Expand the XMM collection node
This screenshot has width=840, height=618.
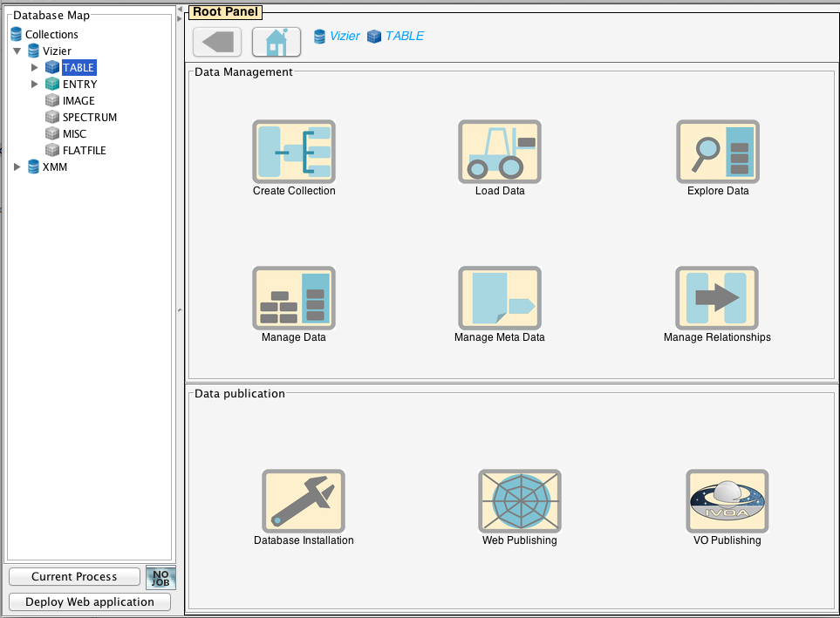(x=17, y=166)
